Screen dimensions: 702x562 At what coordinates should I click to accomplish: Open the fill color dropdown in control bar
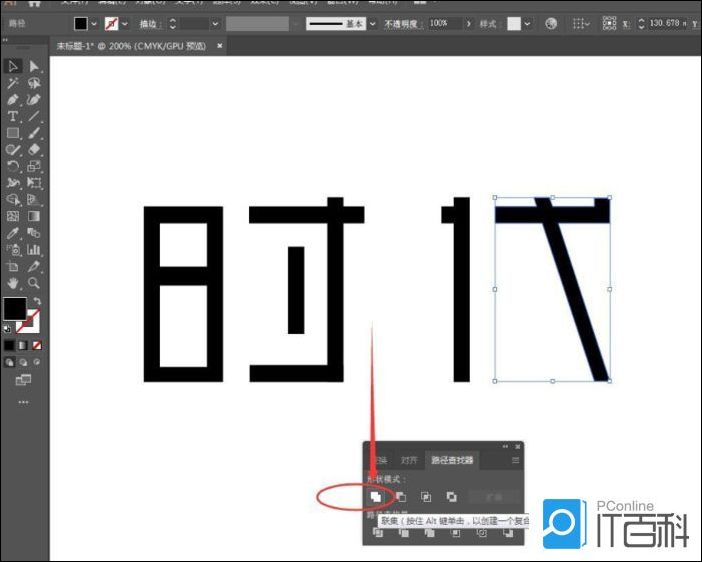95,23
